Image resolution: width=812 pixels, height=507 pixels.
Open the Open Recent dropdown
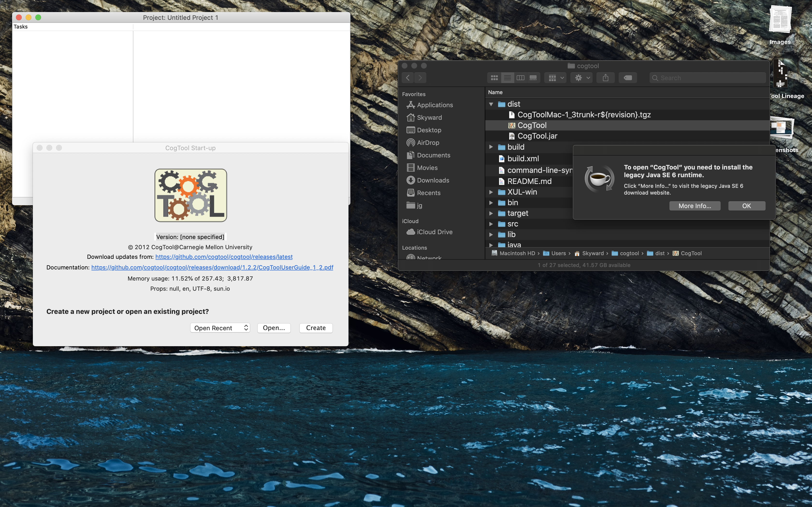(x=220, y=328)
